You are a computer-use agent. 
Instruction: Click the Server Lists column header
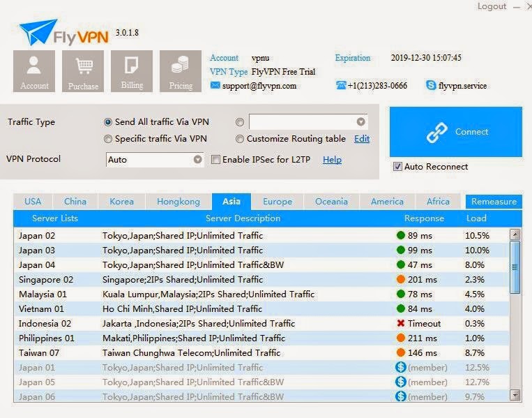pos(54,218)
